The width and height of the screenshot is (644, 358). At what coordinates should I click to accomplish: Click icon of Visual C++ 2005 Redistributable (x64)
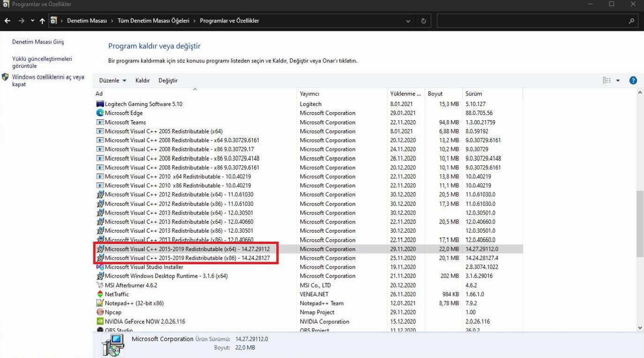click(x=100, y=131)
